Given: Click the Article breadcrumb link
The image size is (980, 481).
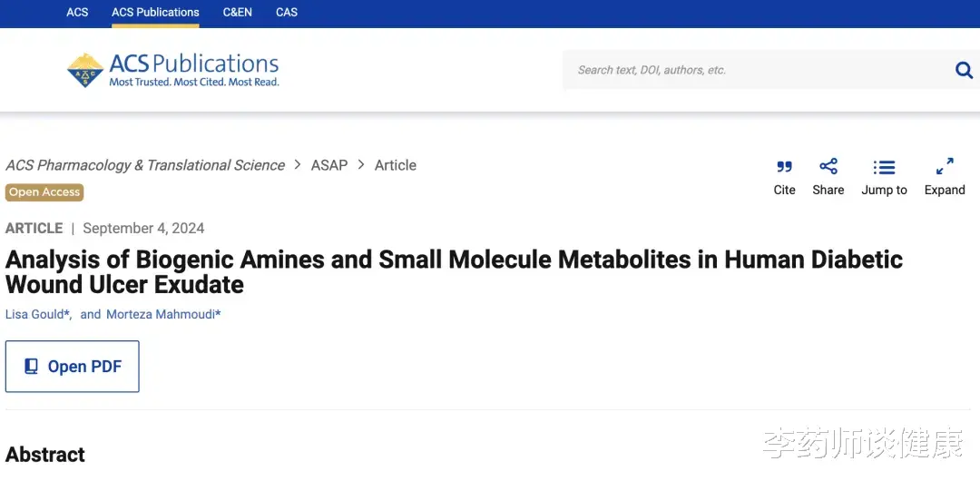Looking at the screenshot, I should [395, 165].
